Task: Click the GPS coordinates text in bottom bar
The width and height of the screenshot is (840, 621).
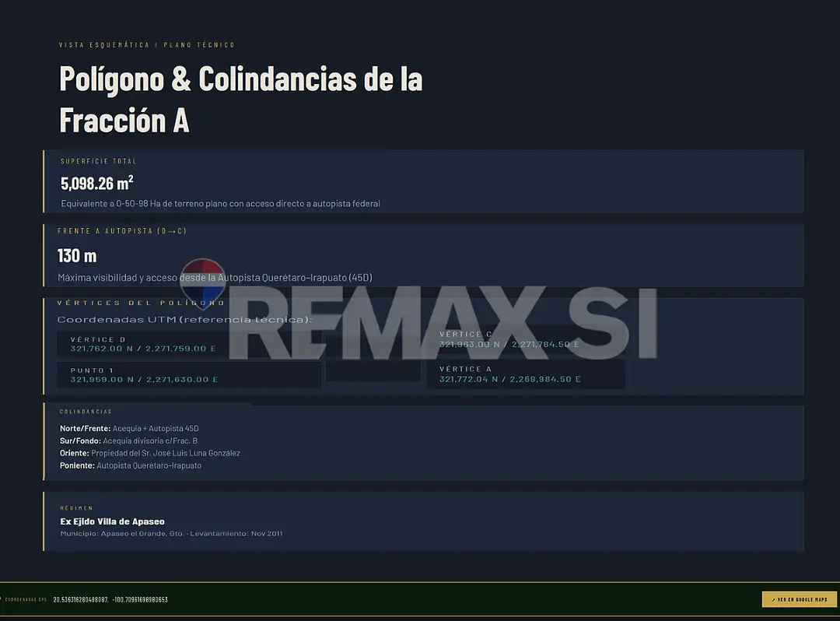Action: click(110, 599)
